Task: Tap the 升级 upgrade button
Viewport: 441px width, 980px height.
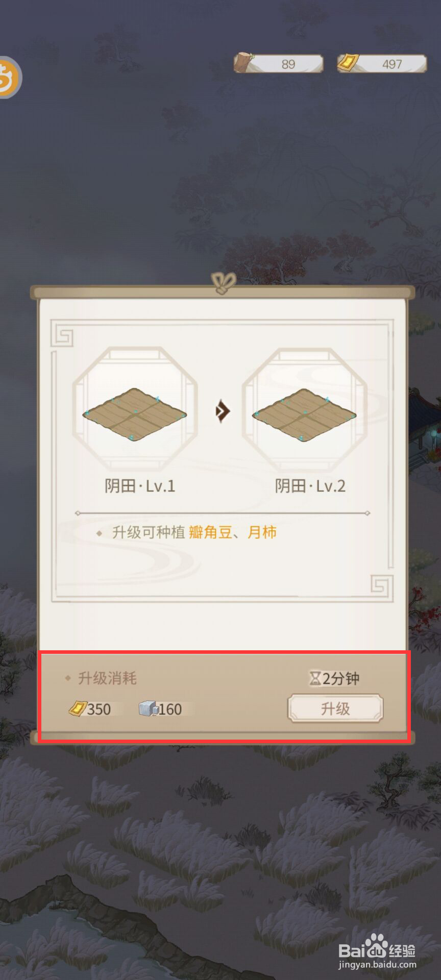Action: (x=335, y=708)
